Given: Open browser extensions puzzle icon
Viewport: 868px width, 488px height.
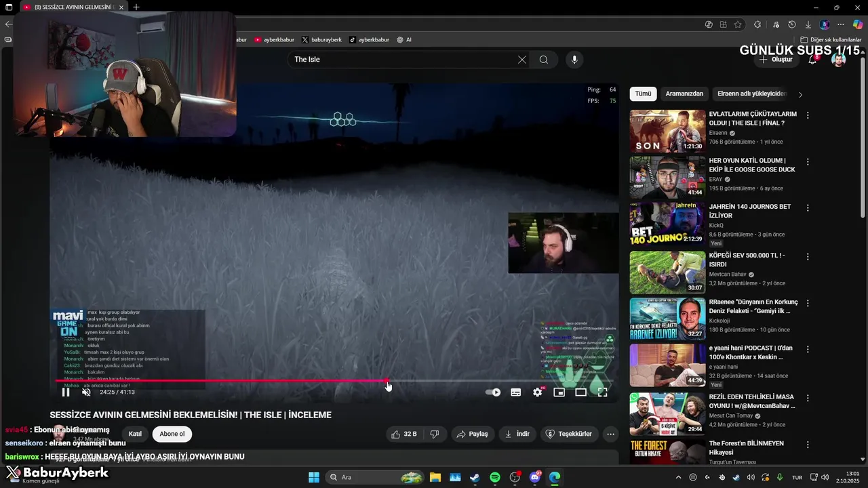Looking at the screenshot, I should pyautogui.click(x=757, y=24).
